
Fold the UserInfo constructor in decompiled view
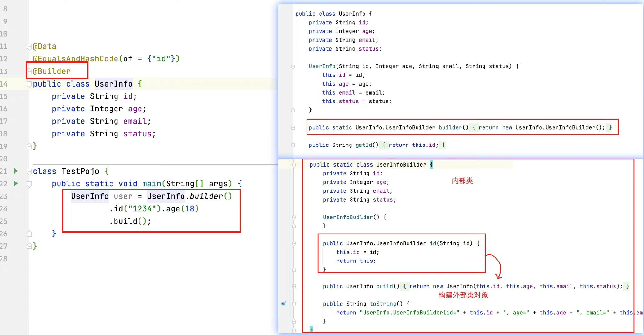(293, 66)
